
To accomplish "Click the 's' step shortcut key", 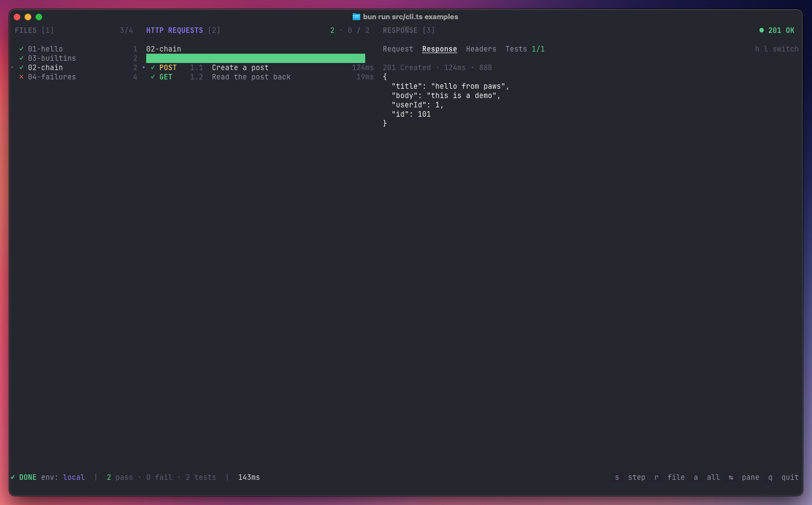I will click(617, 478).
